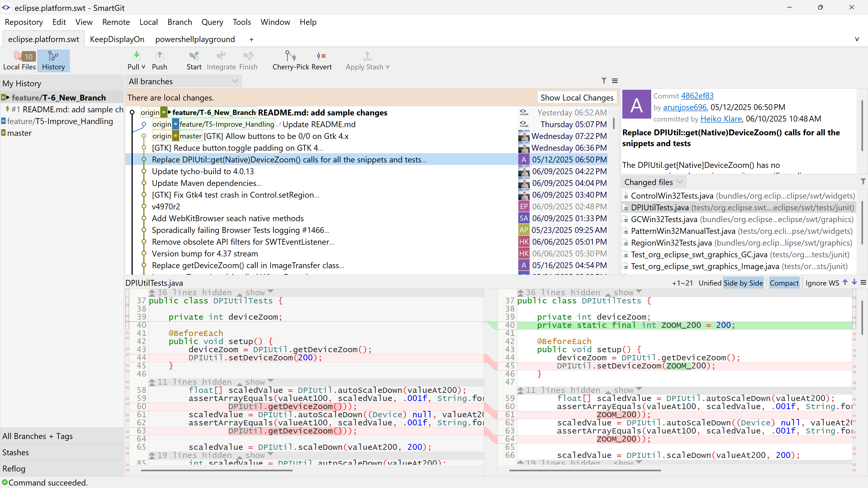The width and height of the screenshot is (868, 488).
Task: Click commit list vertical scrollbar
Action: tap(614, 123)
